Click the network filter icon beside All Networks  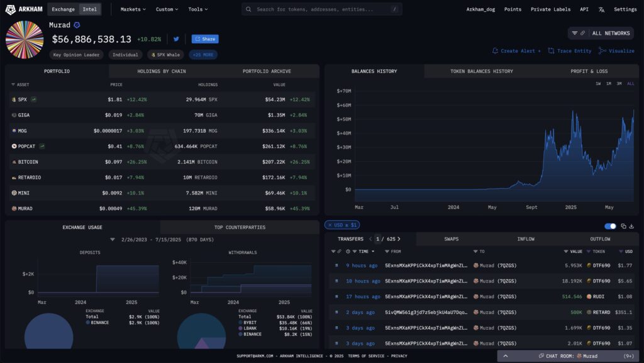[x=575, y=33]
